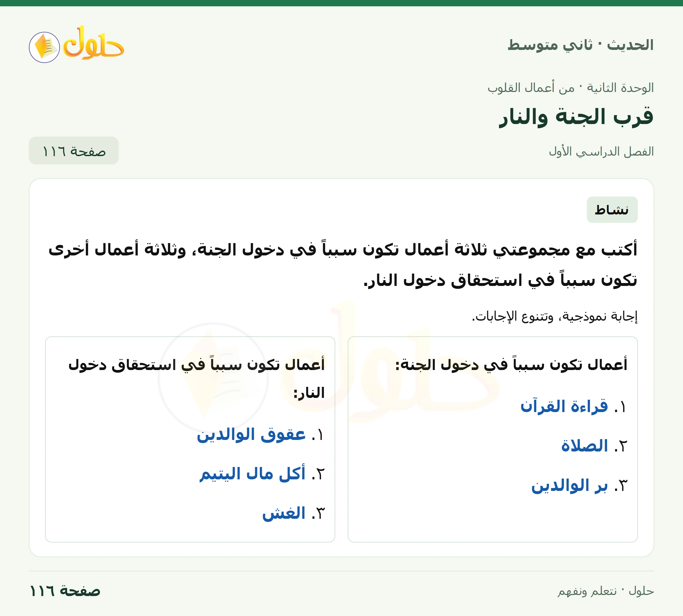Click the text الفصل الدراسي الأول
The height and width of the screenshot is (616, 683).
(601, 151)
